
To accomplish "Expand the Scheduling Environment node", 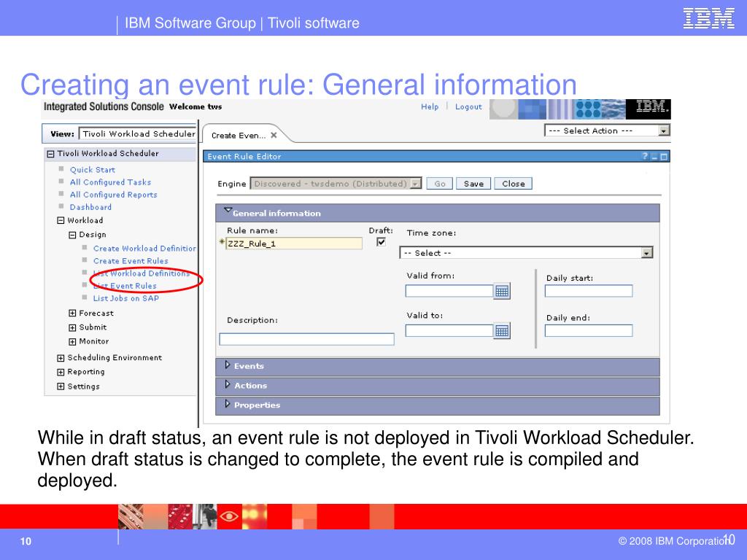I will [x=61, y=358].
